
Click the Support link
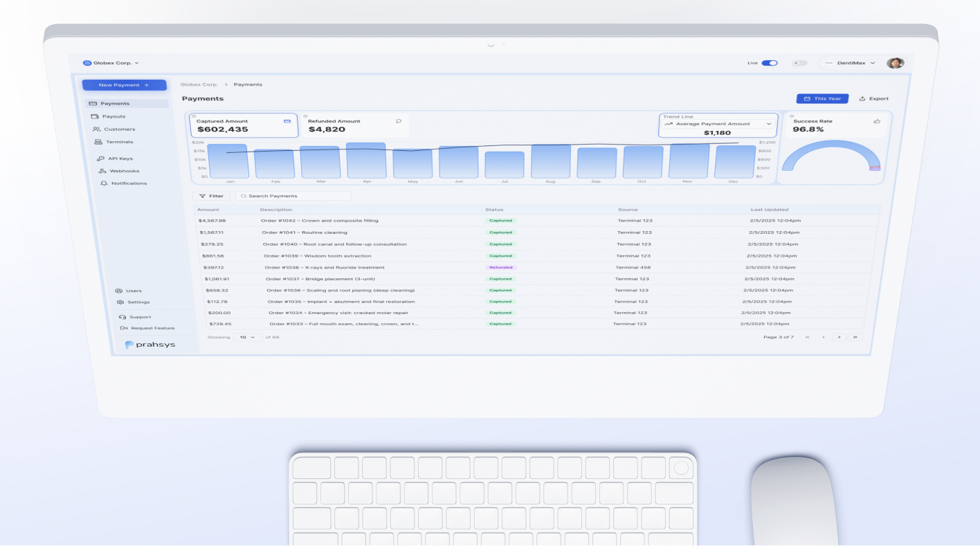(x=134, y=317)
